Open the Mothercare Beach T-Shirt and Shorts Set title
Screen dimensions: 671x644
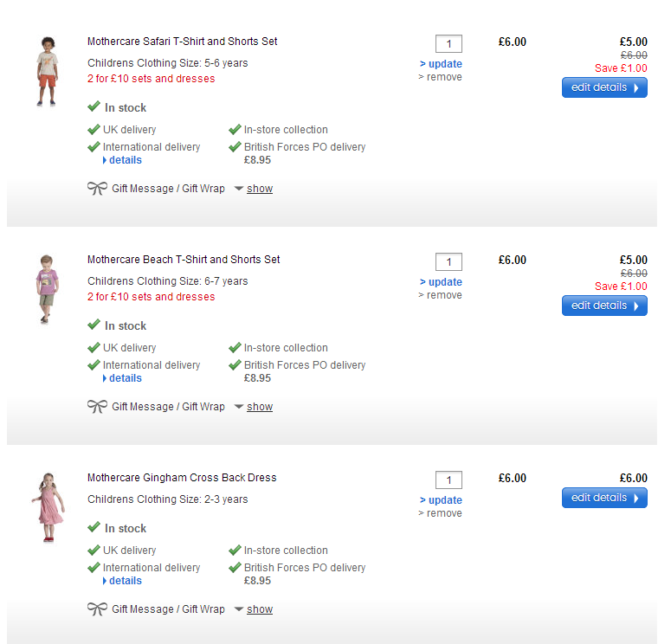click(184, 260)
